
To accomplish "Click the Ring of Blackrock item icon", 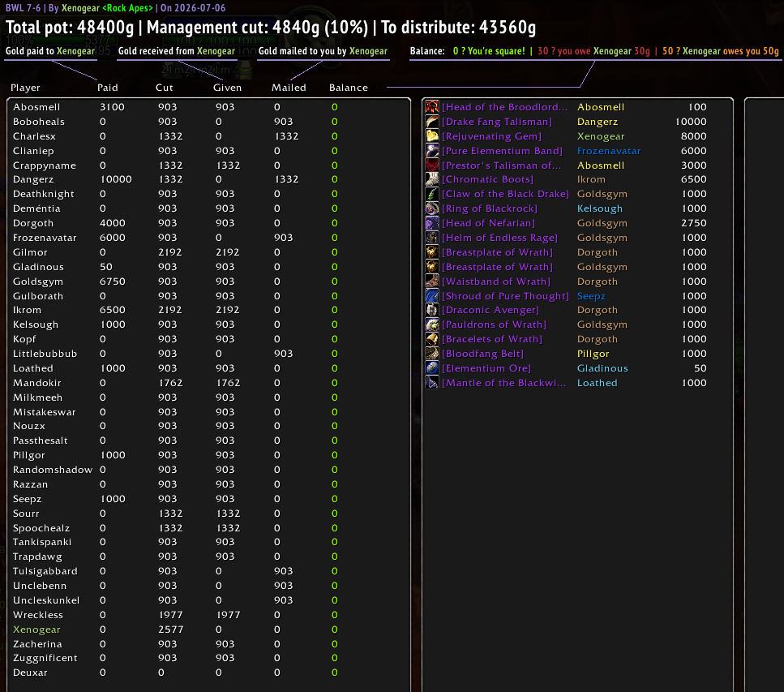I will [432, 208].
